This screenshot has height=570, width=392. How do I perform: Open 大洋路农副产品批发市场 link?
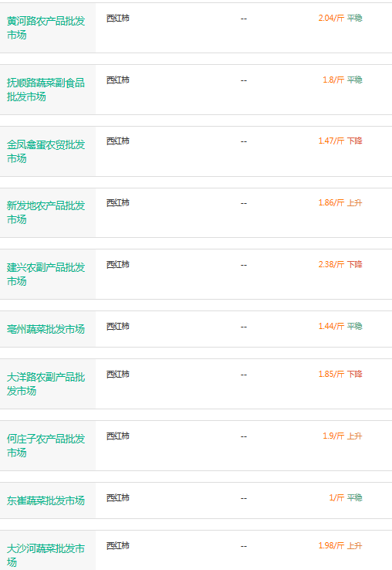click(x=46, y=384)
